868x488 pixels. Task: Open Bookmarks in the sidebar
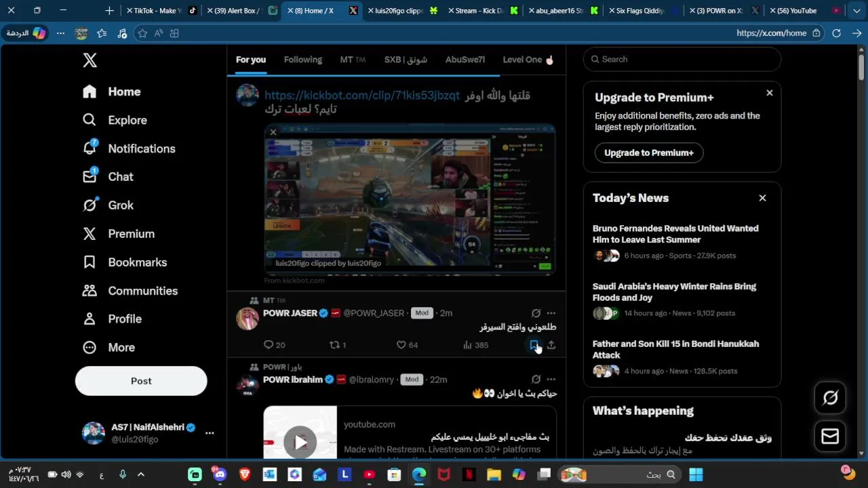[x=125, y=262]
